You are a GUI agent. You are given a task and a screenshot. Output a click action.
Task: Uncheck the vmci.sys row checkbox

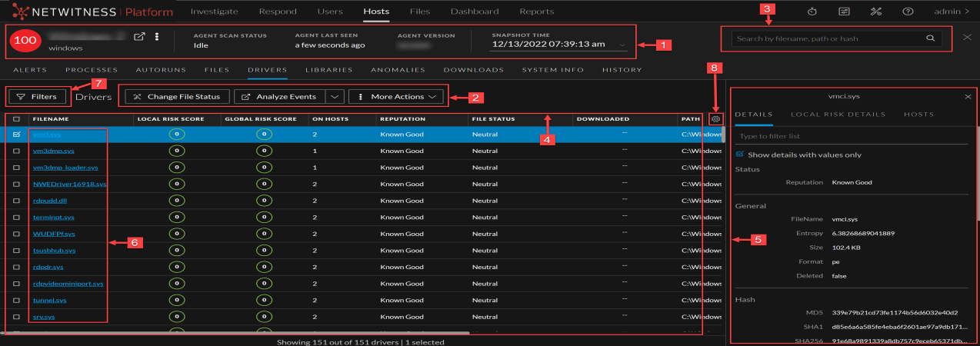[17, 134]
